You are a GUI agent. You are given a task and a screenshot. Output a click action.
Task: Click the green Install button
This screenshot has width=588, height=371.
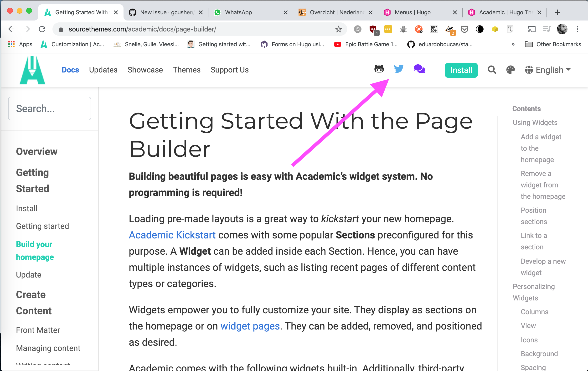[x=461, y=70]
